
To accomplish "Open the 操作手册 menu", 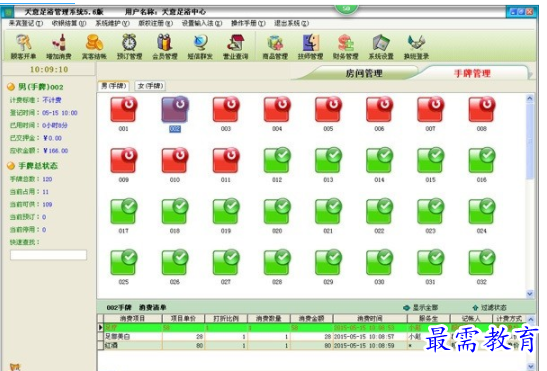I will (x=248, y=23).
